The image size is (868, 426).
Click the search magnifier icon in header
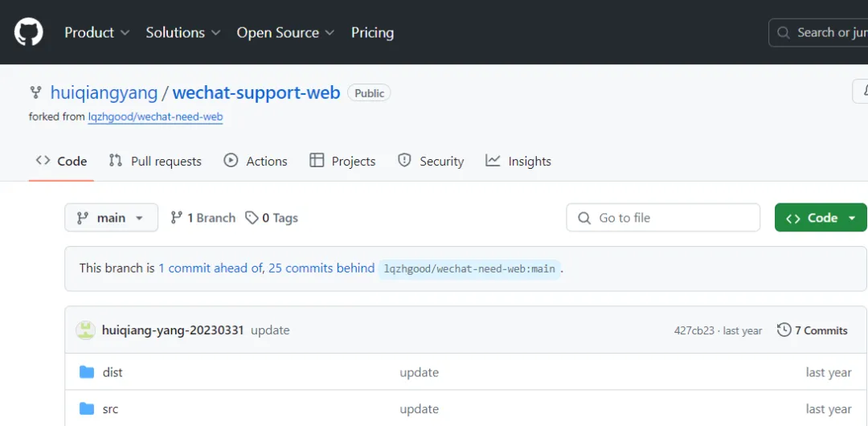click(784, 33)
